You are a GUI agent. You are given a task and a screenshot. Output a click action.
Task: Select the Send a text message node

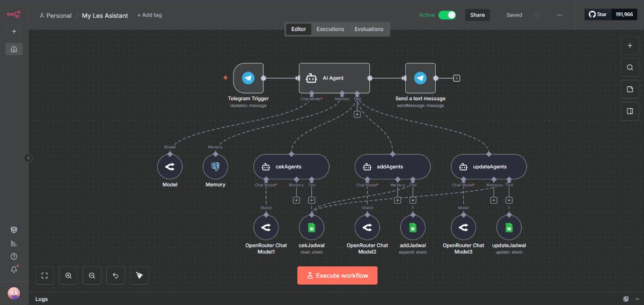(420, 78)
